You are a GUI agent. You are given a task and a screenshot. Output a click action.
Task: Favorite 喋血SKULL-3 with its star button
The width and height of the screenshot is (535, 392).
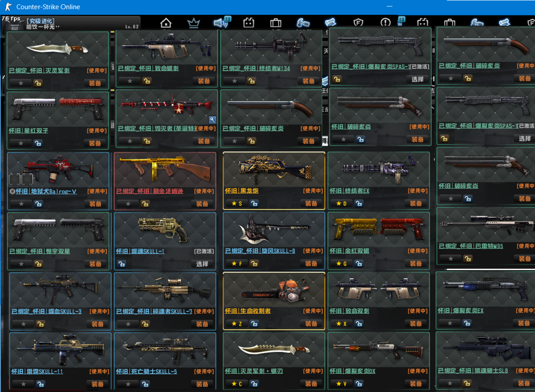tap(23, 324)
